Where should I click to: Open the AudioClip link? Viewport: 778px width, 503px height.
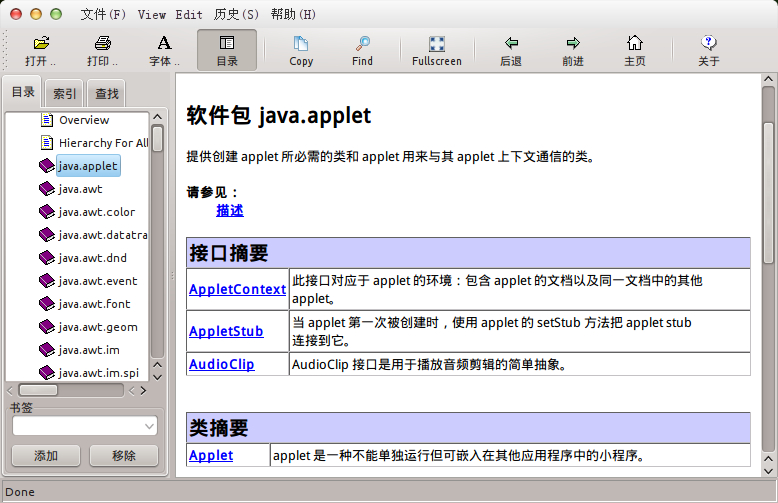tap(221, 365)
